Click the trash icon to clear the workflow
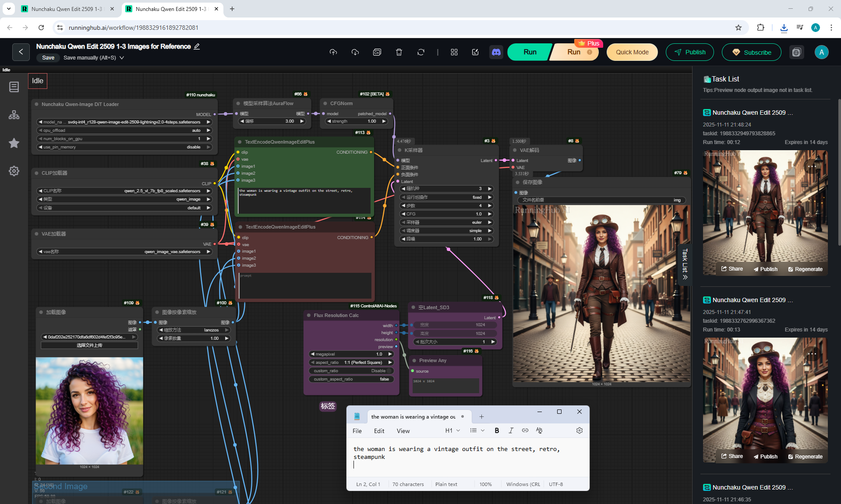841x504 pixels. coord(399,52)
